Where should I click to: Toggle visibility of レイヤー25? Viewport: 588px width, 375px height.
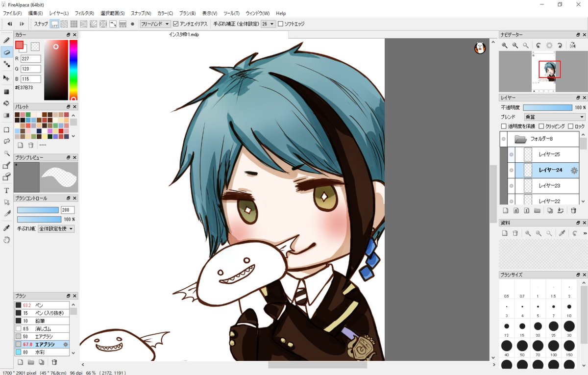(511, 154)
